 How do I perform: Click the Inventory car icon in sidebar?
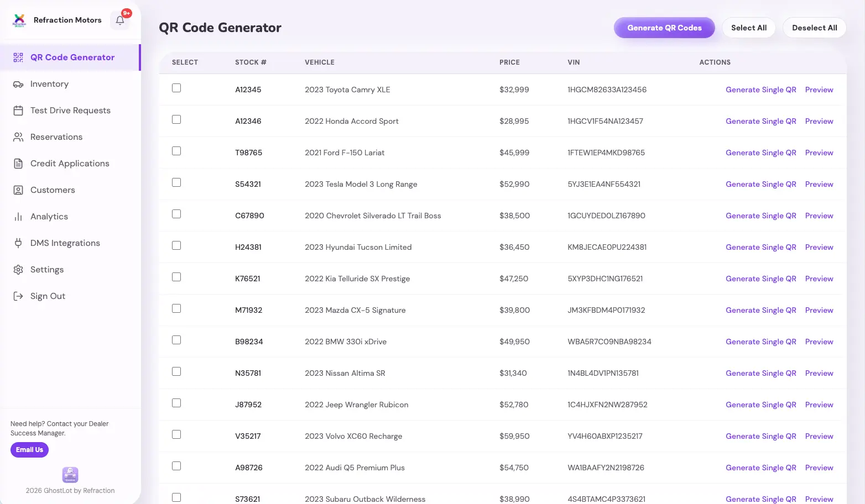coord(18,84)
